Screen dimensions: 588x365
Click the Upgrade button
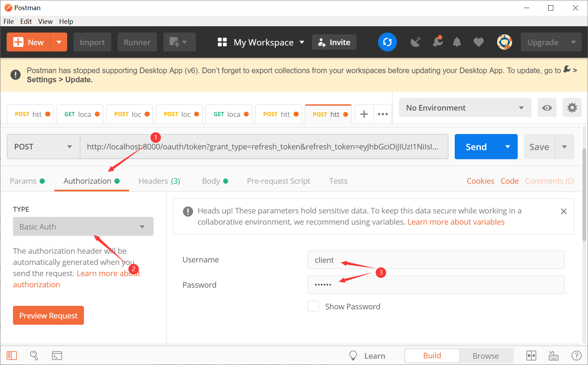click(x=543, y=42)
